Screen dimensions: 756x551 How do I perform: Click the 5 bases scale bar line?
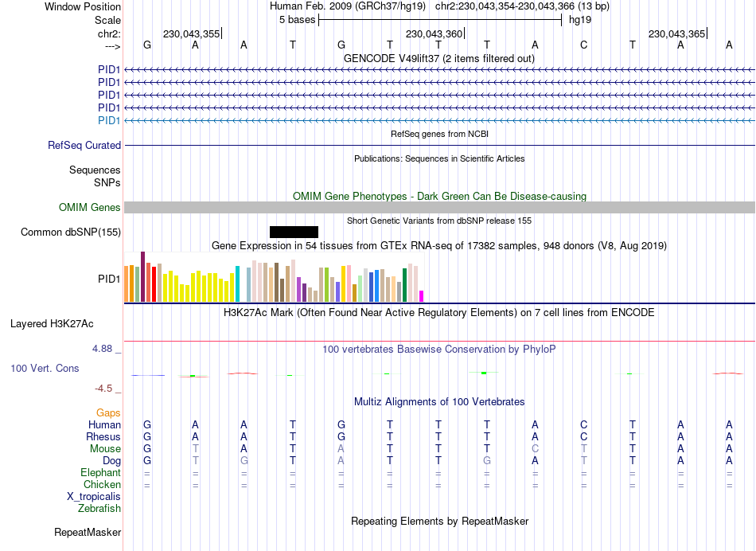(440, 20)
